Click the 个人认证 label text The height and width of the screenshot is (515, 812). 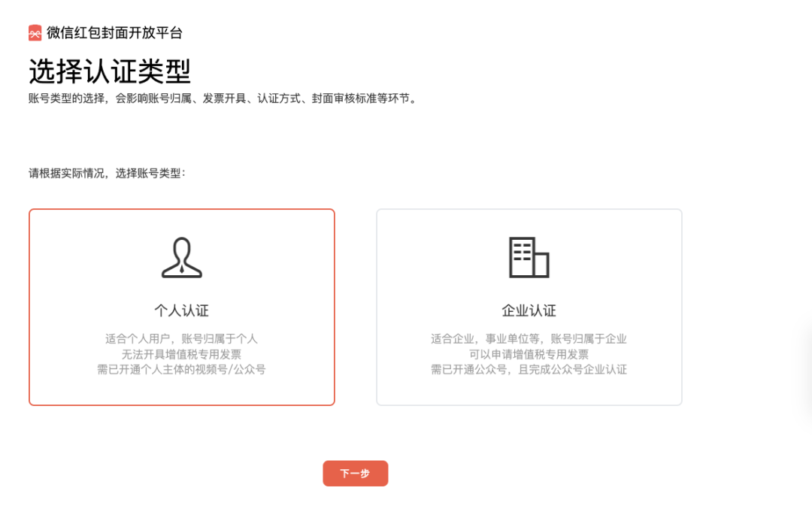(180, 311)
